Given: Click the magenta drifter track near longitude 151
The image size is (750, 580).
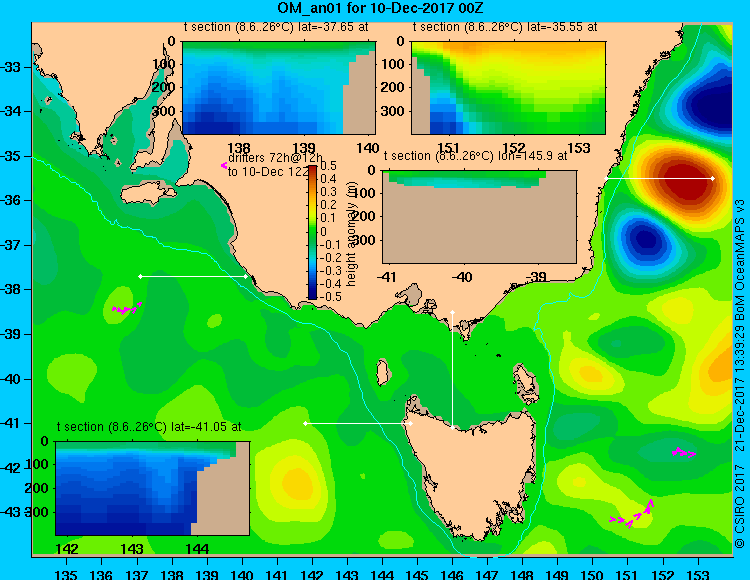Looking at the screenshot, I should tap(632, 514).
